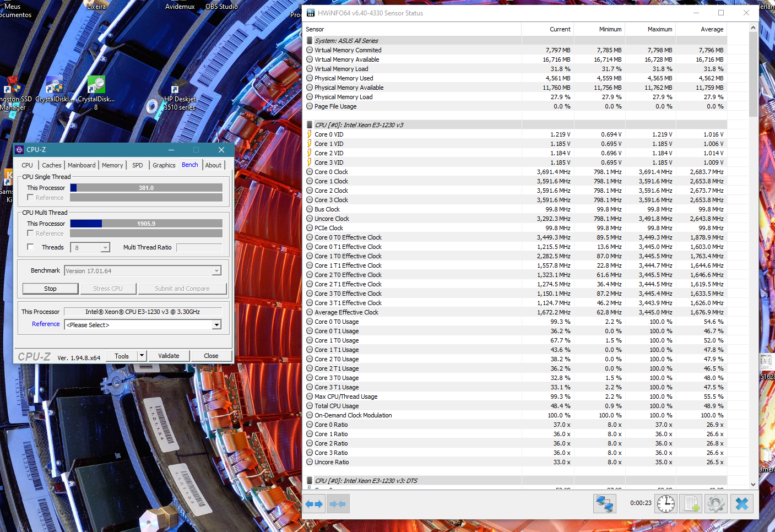Open the remote network monitors icon in HWiNFO
This screenshot has height=532, width=775.
[x=604, y=504]
